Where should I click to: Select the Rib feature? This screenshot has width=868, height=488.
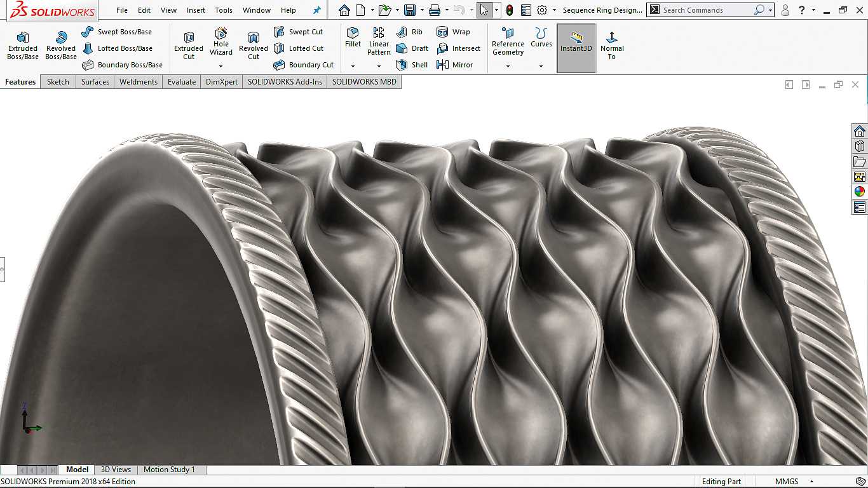pos(409,32)
